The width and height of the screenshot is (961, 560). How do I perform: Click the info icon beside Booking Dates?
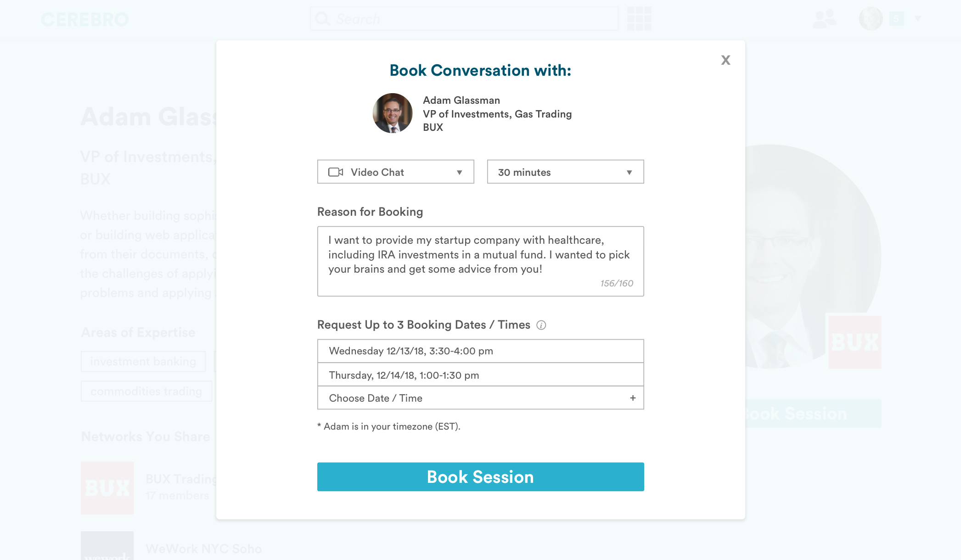[x=541, y=325]
